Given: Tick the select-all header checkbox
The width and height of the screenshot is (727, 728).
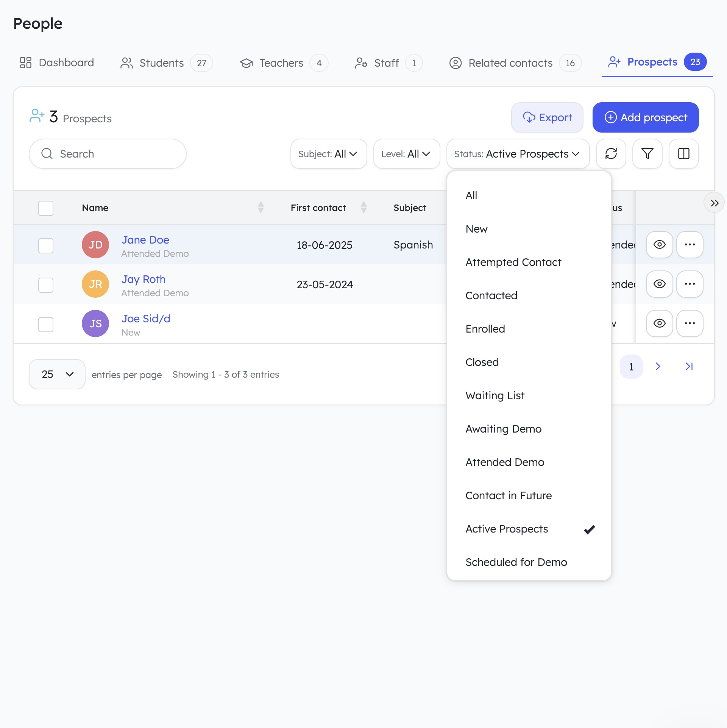Looking at the screenshot, I should click(x=46, y=208).
